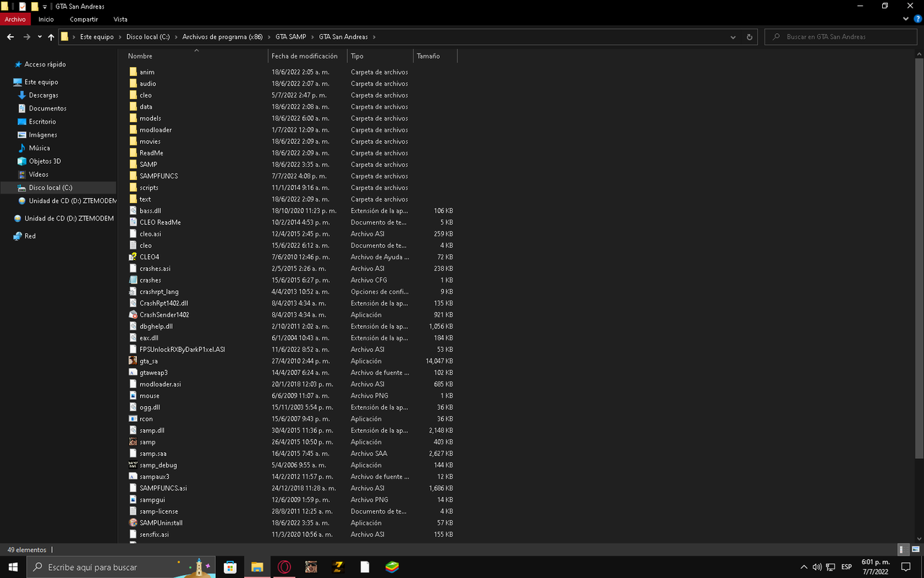
Task: Open Explorer help question mark
Action: (918, 20)
